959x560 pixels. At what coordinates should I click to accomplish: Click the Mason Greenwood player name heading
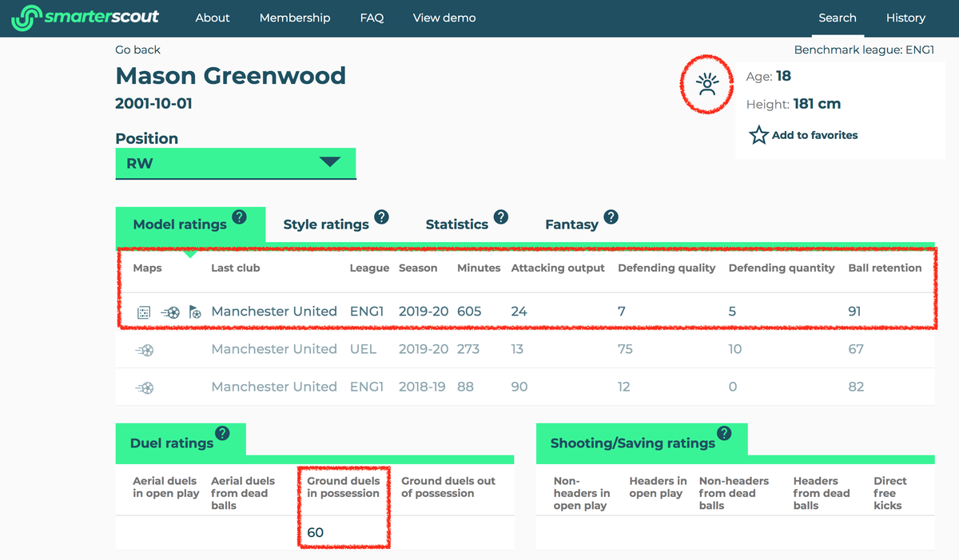click(x=231, y=76)
